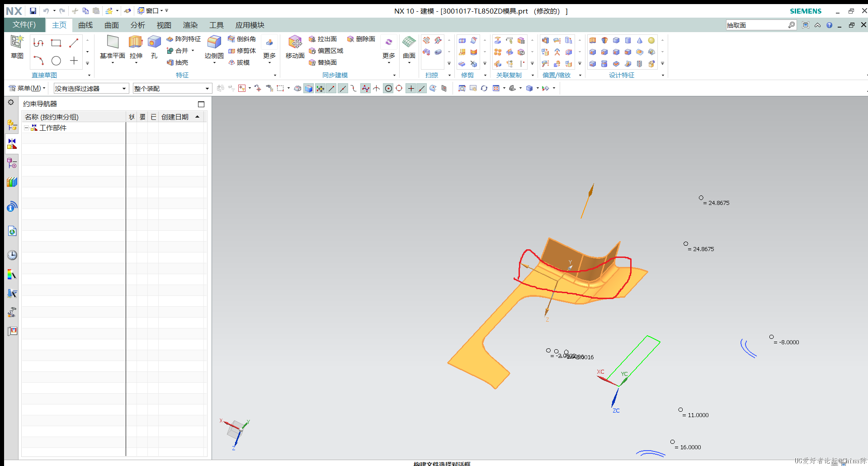
Task: Toggle the snap control point option
Action: [354, 88]
